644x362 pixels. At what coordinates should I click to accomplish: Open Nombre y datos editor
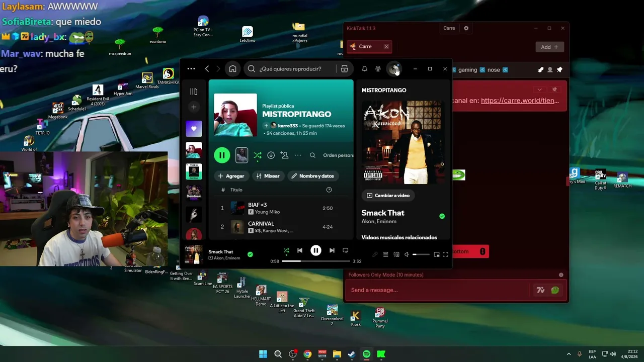tap(313, 176)
